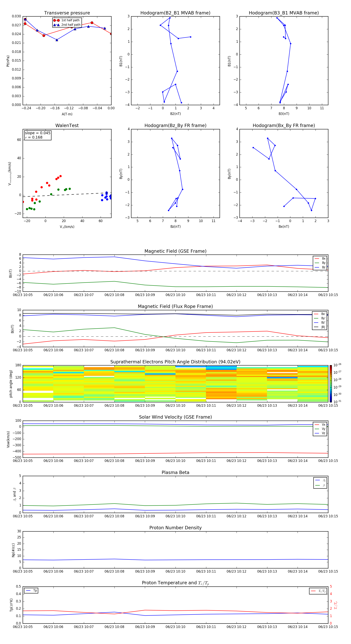Click the By(nT) label of Bx_By hodogram
Image resolution: width=351 pixels, height=644 pixels.
click(229, 174)
